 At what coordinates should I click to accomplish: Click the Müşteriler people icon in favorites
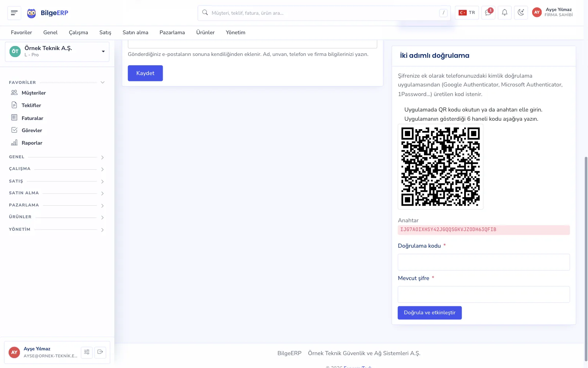(x=14, y=92)
